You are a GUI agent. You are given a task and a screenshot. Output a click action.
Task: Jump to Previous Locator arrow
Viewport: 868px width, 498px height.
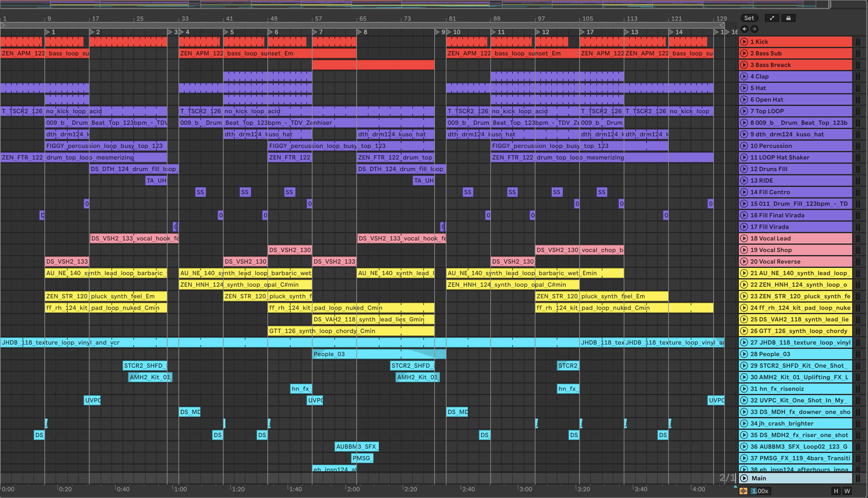pyautogui.click(x=745, y=29)
